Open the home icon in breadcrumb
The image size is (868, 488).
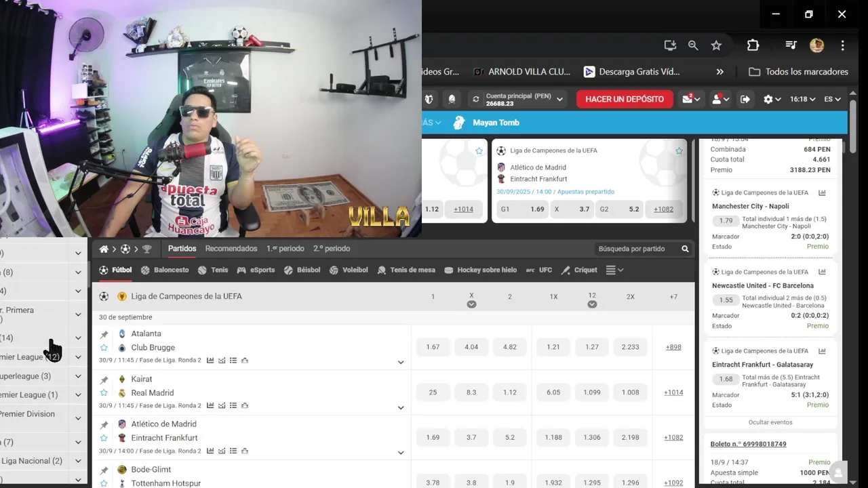(x=104, y=249)
